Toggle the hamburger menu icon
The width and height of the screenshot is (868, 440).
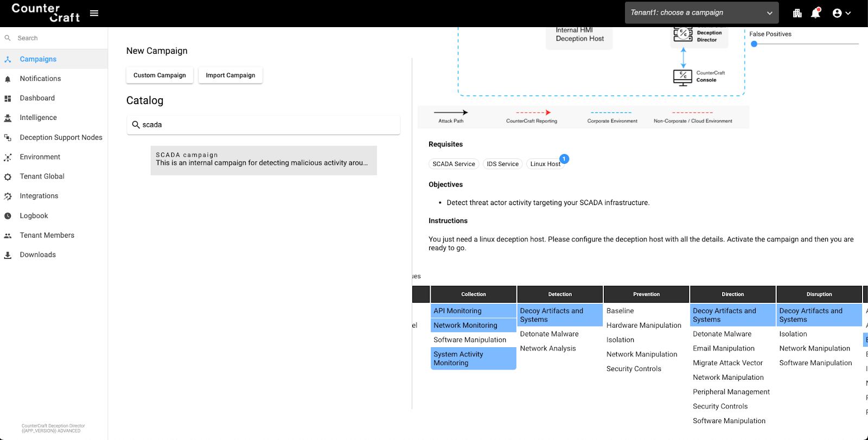point(94,13)
